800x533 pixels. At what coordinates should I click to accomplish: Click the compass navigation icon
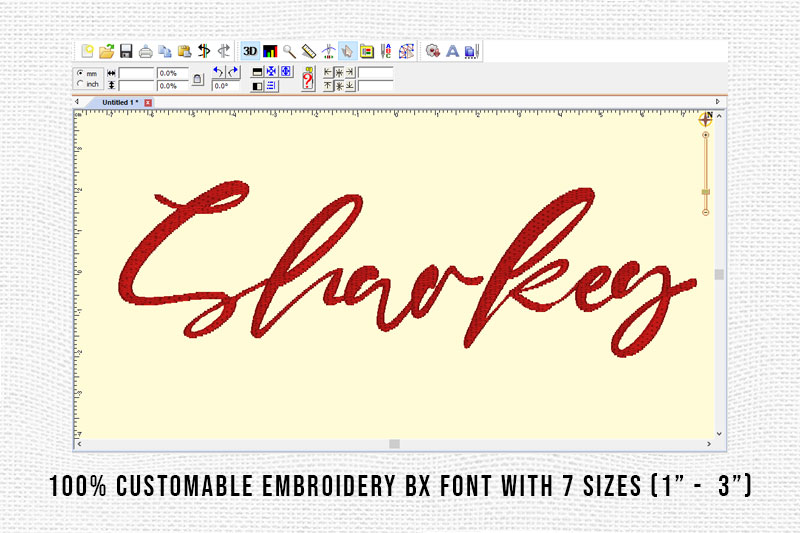pyautogui.click(x=706, y=119)
